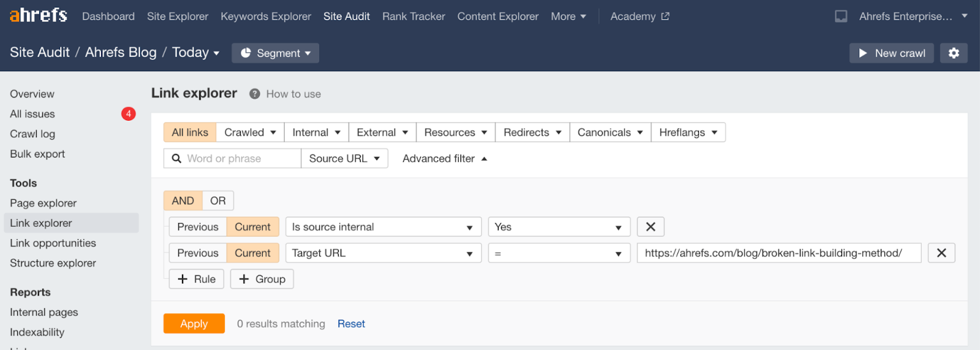Image resolution: width=980 pixels, height=350 pixels.
Task: Click the red All issues badge
Action: pyautogui.click(x=128, y=114)
